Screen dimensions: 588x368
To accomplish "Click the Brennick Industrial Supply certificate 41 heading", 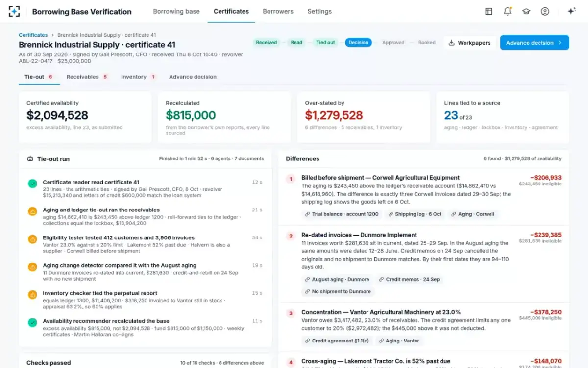I will click(97, 45).
